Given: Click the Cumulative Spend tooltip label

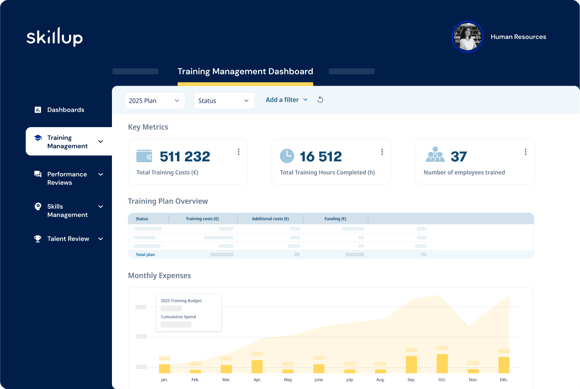Looking at the screenshot, I should coord(178,317).
